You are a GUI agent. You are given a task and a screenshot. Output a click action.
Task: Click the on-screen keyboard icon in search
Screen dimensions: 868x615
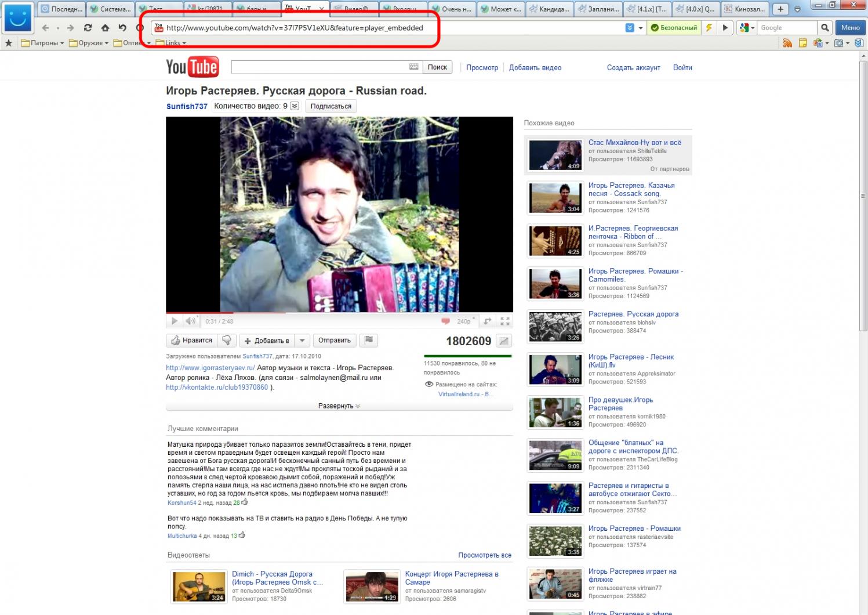(413, 67)
